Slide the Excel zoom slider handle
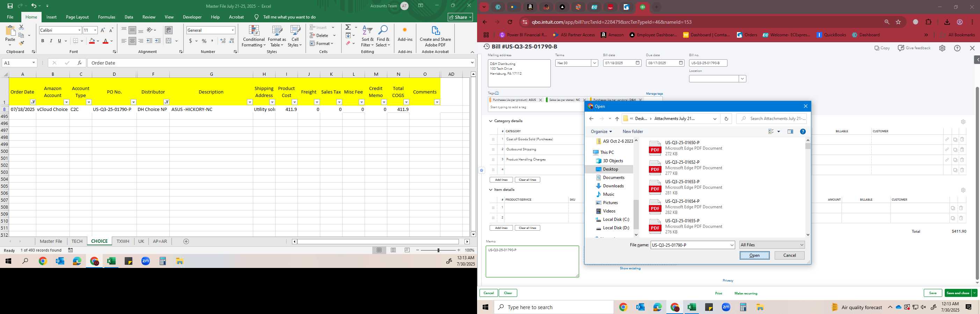 [438, 250]
